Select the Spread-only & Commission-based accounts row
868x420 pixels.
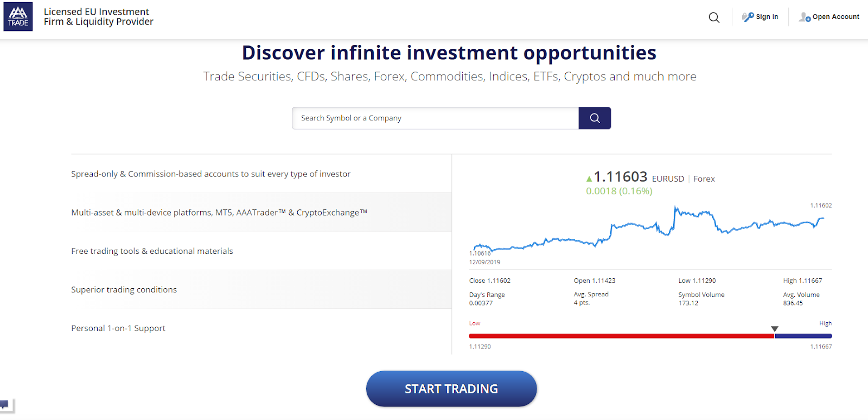(261, 174)
